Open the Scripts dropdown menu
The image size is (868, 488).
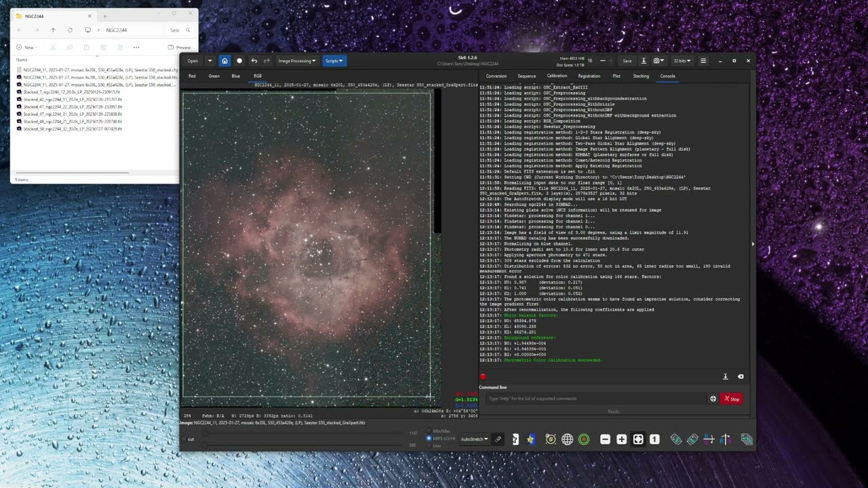(334, 61)
